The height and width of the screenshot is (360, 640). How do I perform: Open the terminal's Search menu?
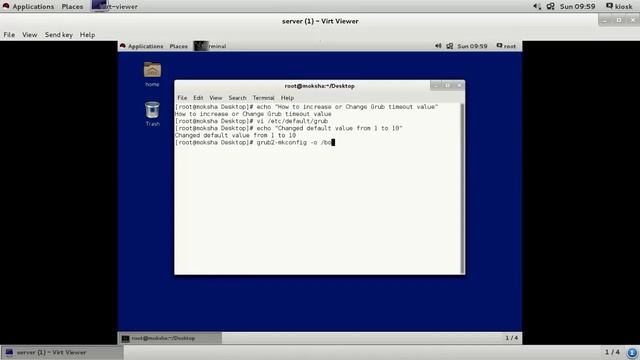237,98
